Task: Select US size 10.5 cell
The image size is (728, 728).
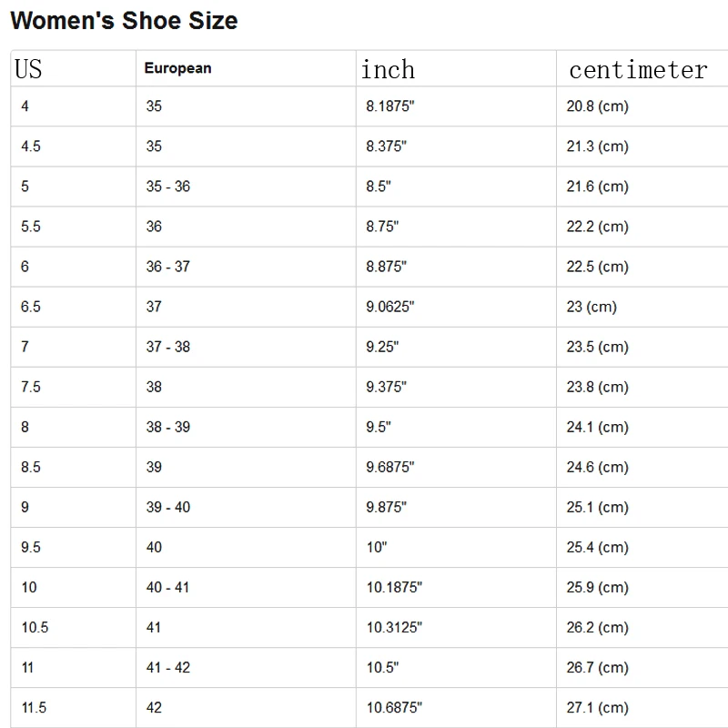Action: pos(35,627)
